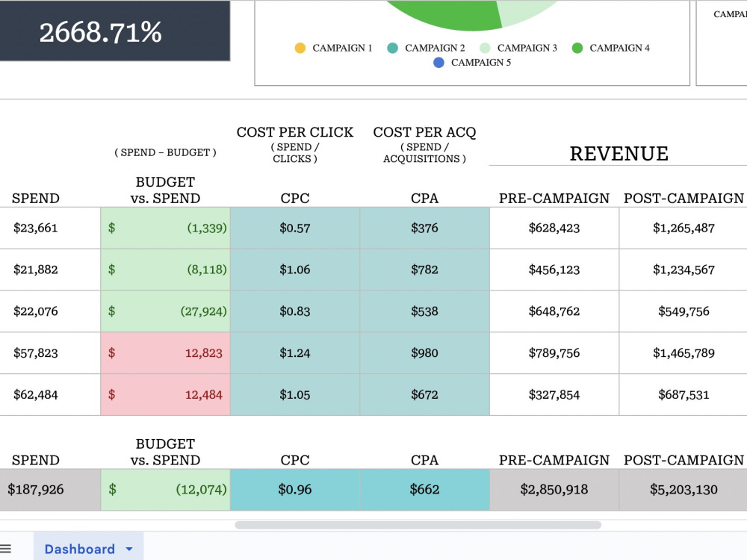The width and height of the screenshot is (747, 560).
Task: Select CPA cell $538
Action: pos(424,311)
